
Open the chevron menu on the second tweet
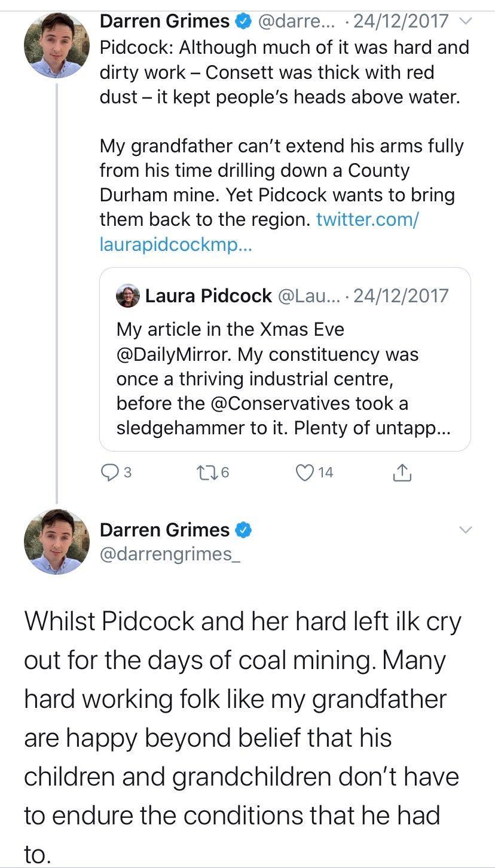[466, 529]
